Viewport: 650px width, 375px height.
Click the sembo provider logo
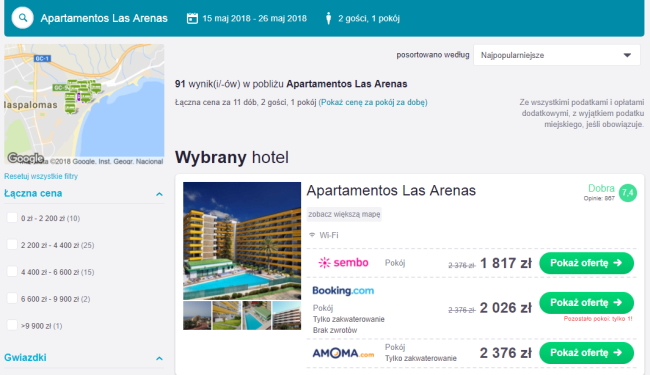(343, 263)
